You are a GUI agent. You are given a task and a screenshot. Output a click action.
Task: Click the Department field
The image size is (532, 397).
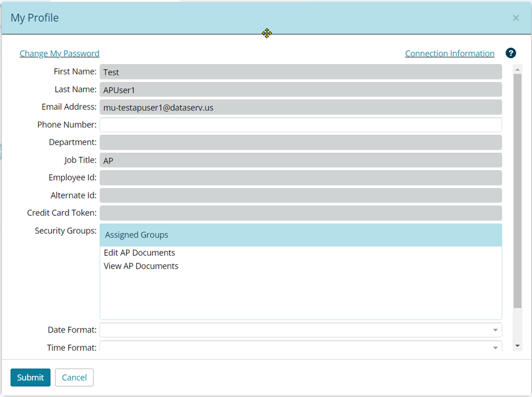[x=300, y=142]
